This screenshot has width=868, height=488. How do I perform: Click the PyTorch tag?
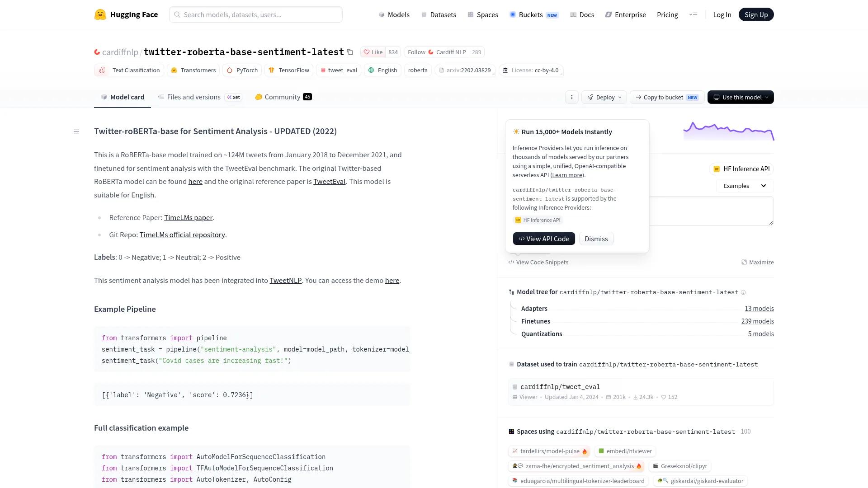point(242,70)
